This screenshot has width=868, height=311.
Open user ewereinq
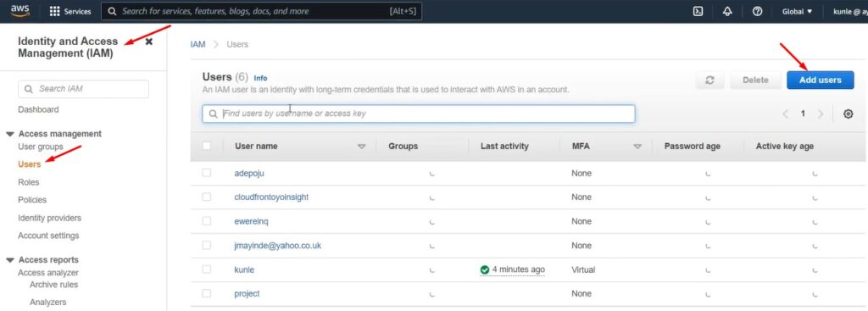(x=251, y=221)
